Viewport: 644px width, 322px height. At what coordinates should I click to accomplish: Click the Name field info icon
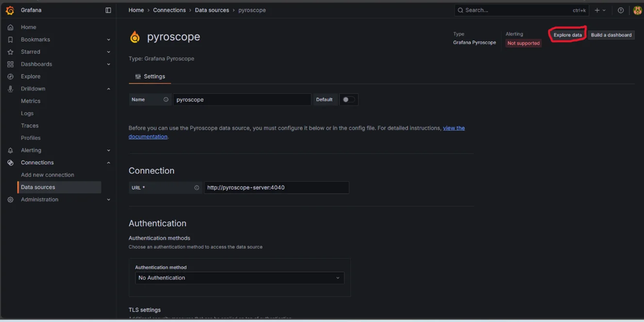point(166,100)
